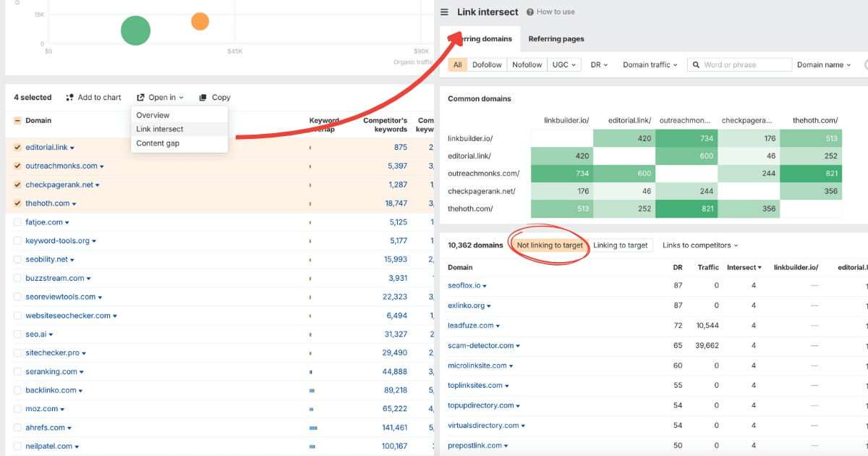868x456 pixels.
Task: Open the hamburger menu beside Link intersect
Action: 444,12
